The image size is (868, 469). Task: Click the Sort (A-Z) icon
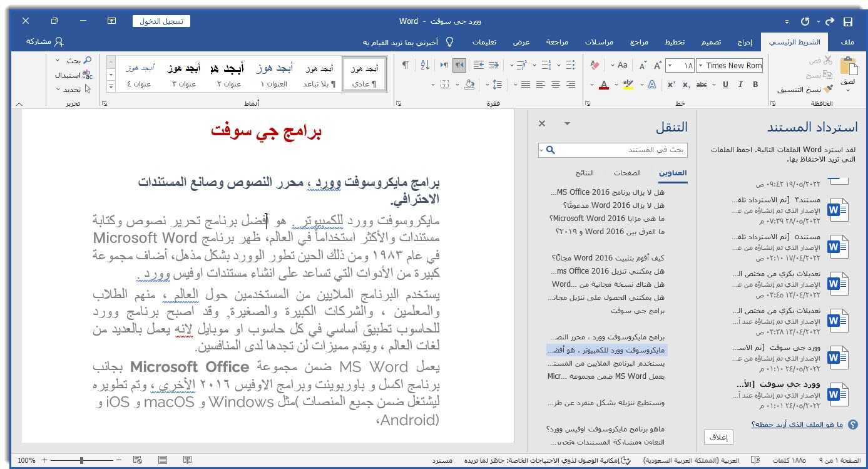(425, 65)
